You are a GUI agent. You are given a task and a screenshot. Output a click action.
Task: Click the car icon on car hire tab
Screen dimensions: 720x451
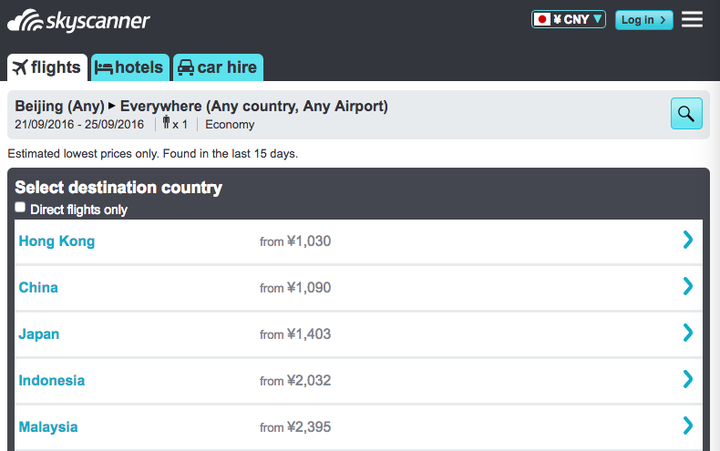pyautogui.click(x=185, y=67)
